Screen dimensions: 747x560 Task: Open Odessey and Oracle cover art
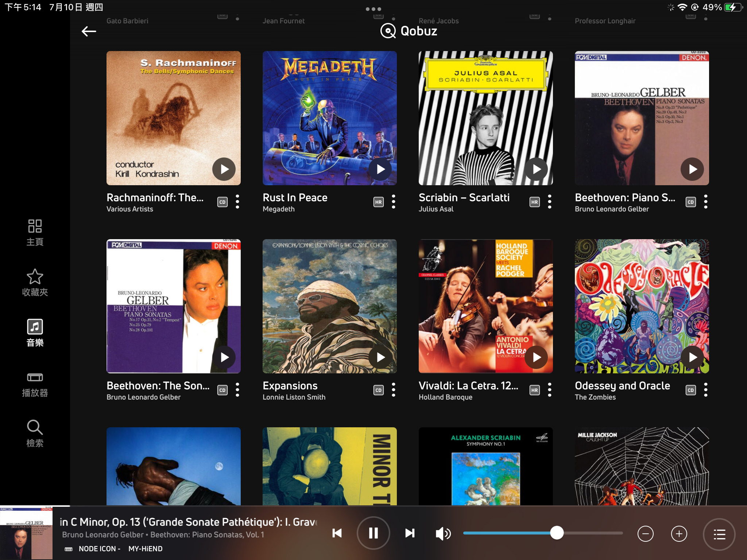(642, 306)
